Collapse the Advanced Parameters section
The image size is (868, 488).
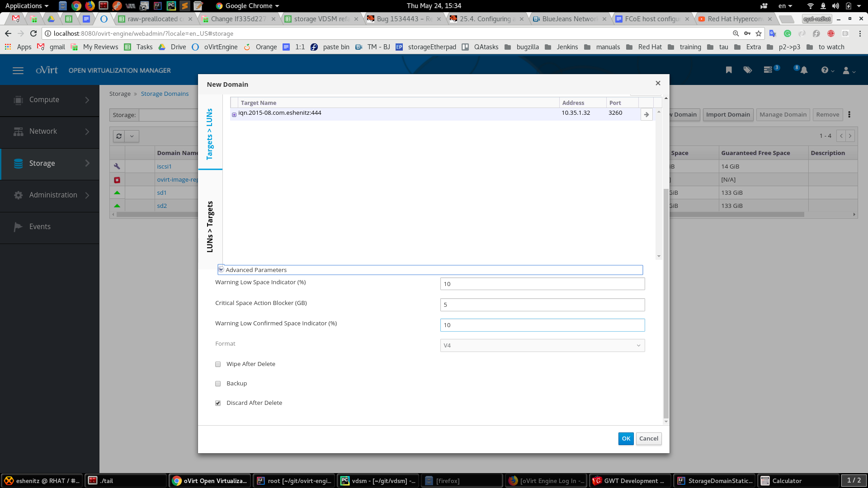[x=221, y=269]
